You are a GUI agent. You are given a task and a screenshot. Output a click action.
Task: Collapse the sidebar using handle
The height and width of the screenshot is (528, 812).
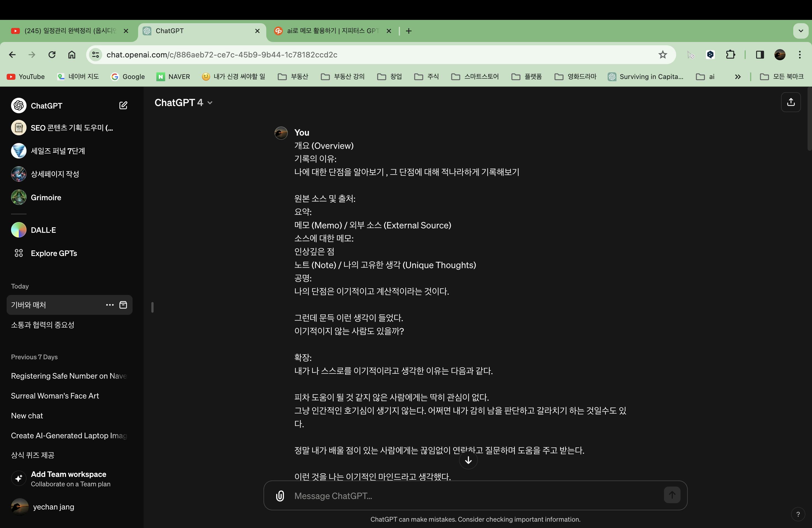[152, 307]
